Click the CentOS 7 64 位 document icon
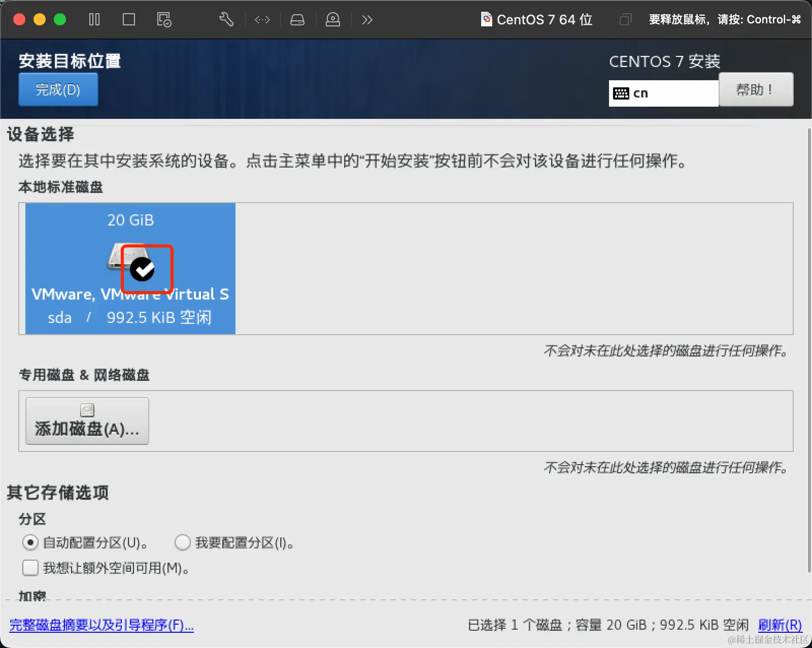This screenshot has width=812, height=648. point(486,19)
